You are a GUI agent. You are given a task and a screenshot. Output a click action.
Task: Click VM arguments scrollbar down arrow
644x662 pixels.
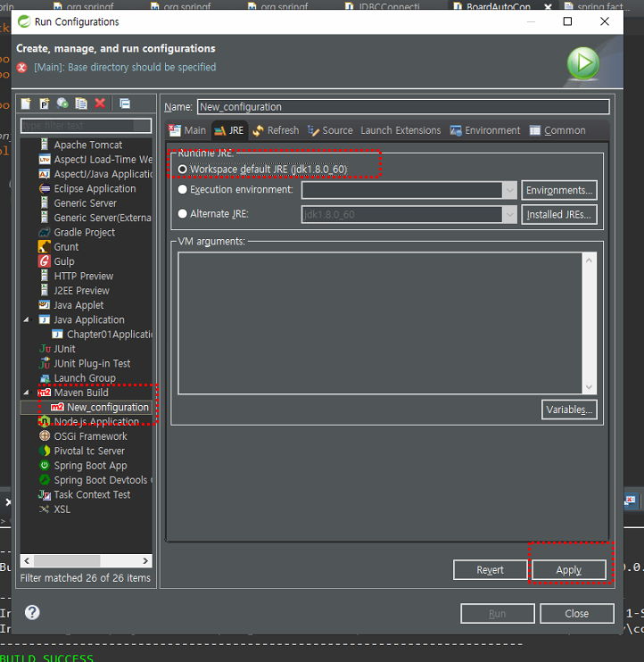click(x=589, y=387)
